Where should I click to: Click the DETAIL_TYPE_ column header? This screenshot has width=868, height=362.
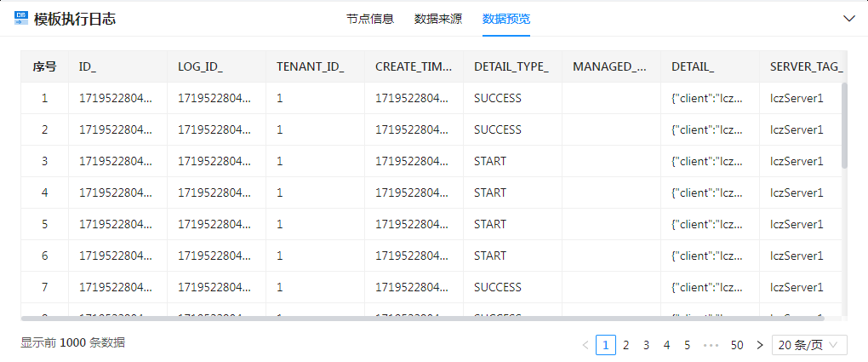[x=511, y=66]
